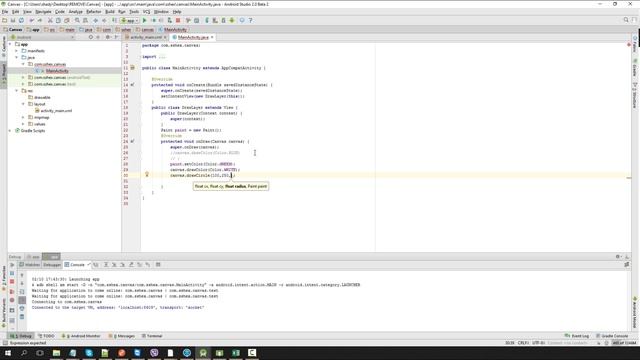Screen dimensions: 640x360
Task: Open the File menu
Action: point(5,12)
